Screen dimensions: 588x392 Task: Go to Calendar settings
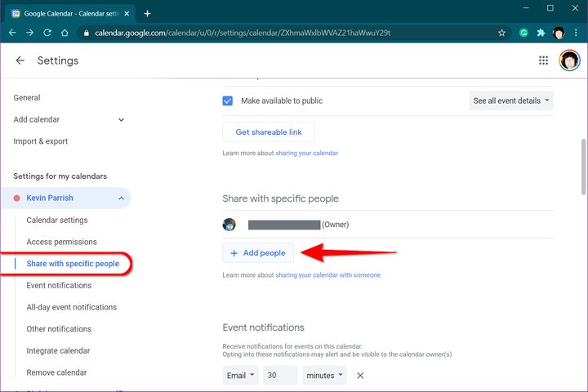[57, 220]
